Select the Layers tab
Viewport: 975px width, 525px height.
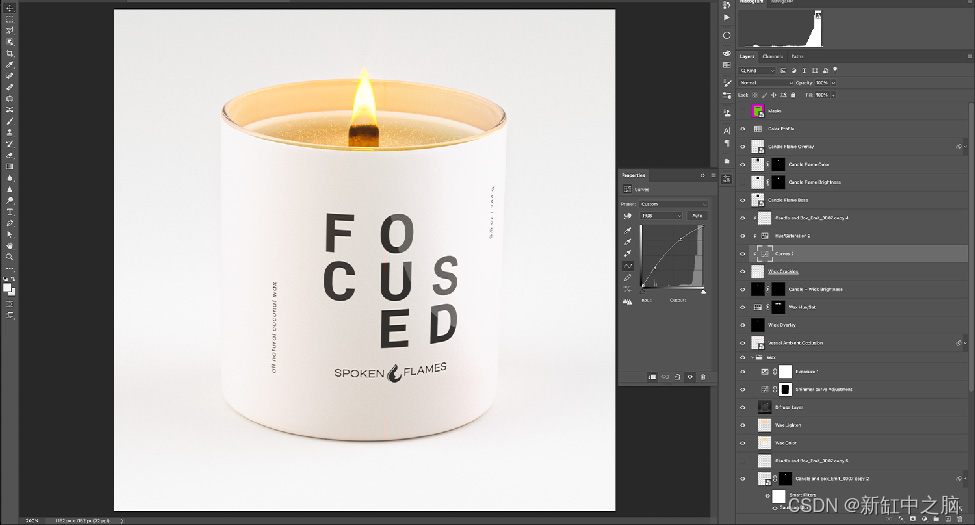(747, 57)
